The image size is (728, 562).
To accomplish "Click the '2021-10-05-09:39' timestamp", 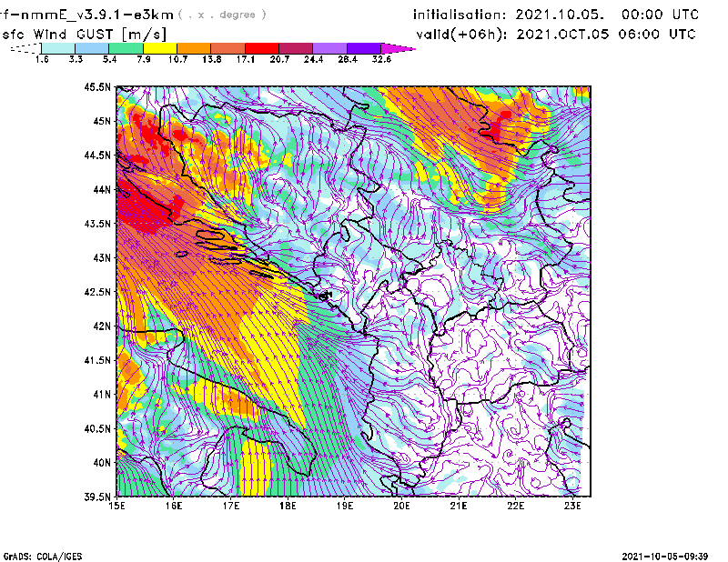I will pyautogui.click(x=665, y=557).
